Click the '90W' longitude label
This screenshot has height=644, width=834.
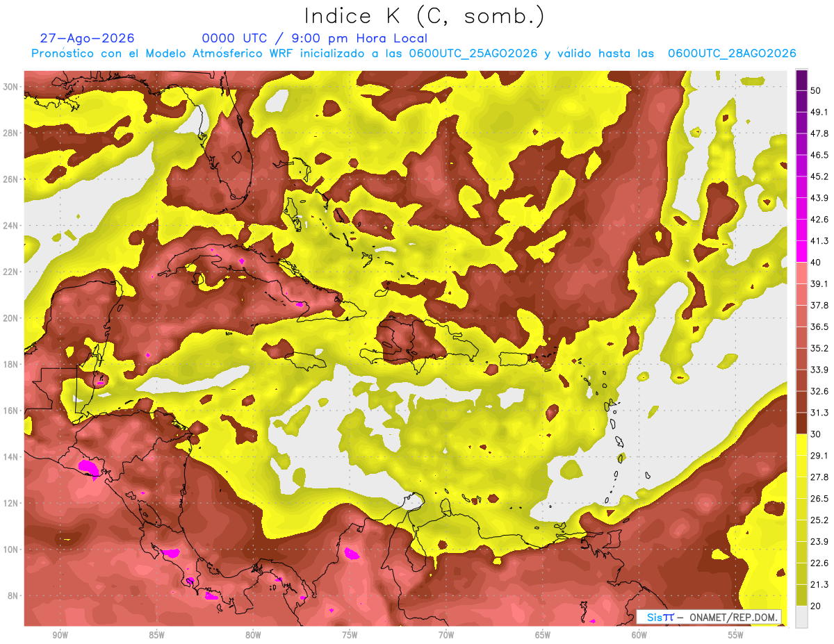point(60,635)
